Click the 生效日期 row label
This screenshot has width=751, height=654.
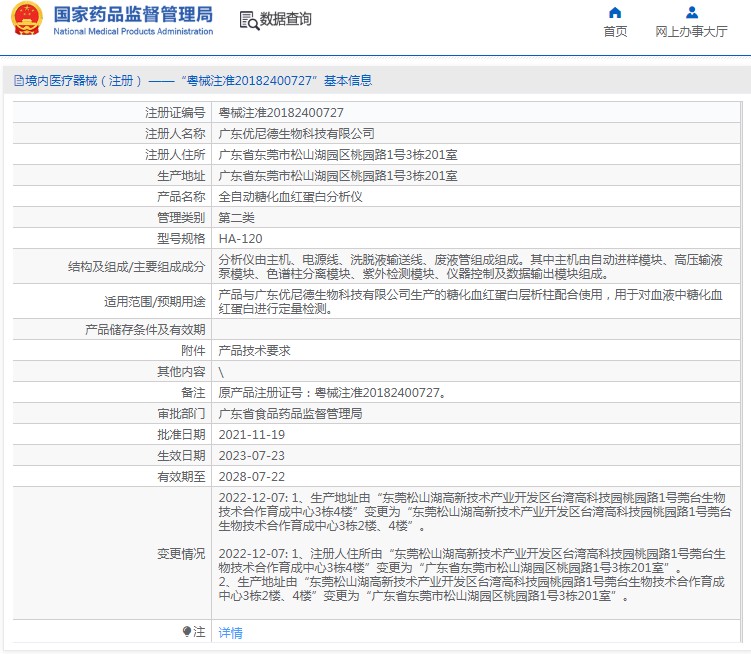tap(181, 456)
